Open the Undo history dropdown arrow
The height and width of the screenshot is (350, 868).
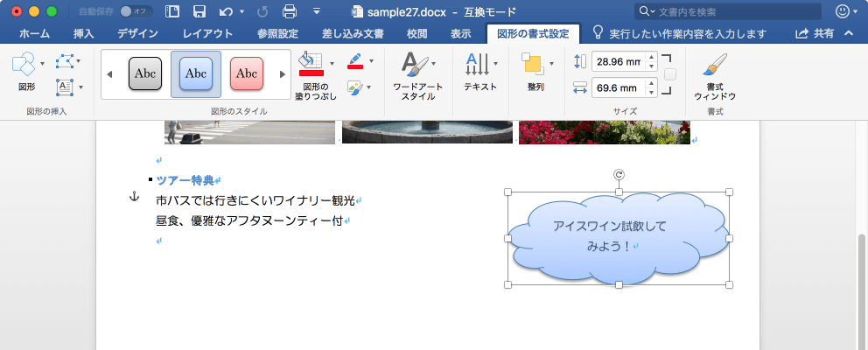tap(241, 11)
